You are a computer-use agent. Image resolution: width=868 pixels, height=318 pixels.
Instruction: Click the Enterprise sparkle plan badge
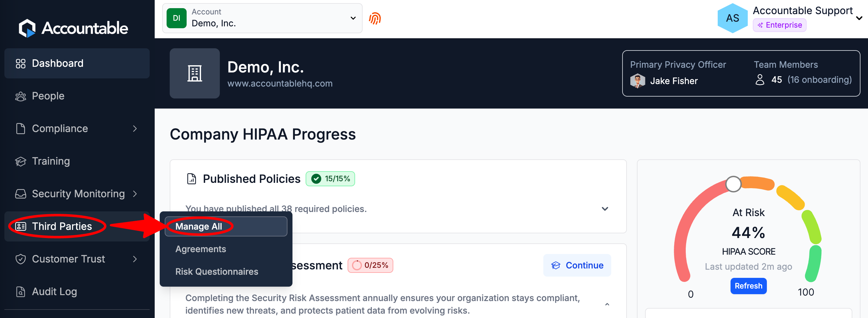pyautogui.click(x=779, y=25)
